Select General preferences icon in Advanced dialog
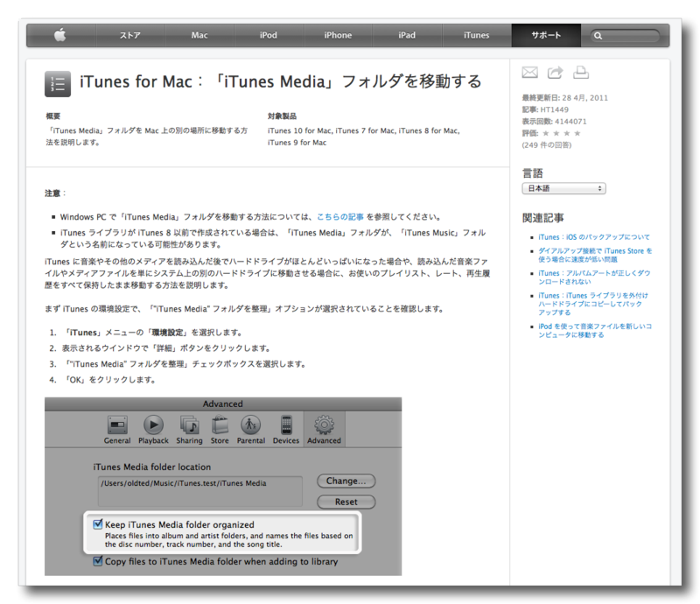This screenshot has width=700, height=604. (x=117, y=430)
